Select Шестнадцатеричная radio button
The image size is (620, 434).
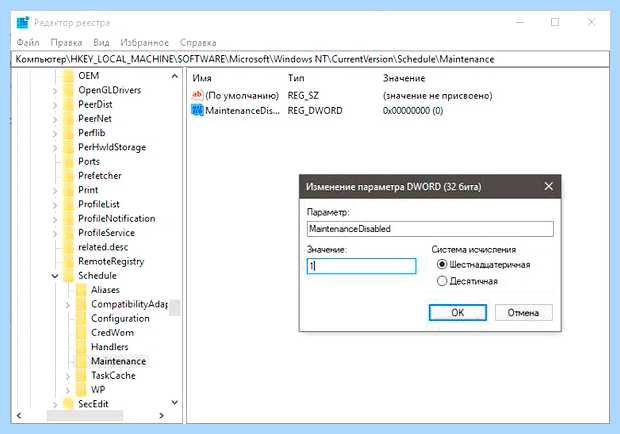click(442, 264)
